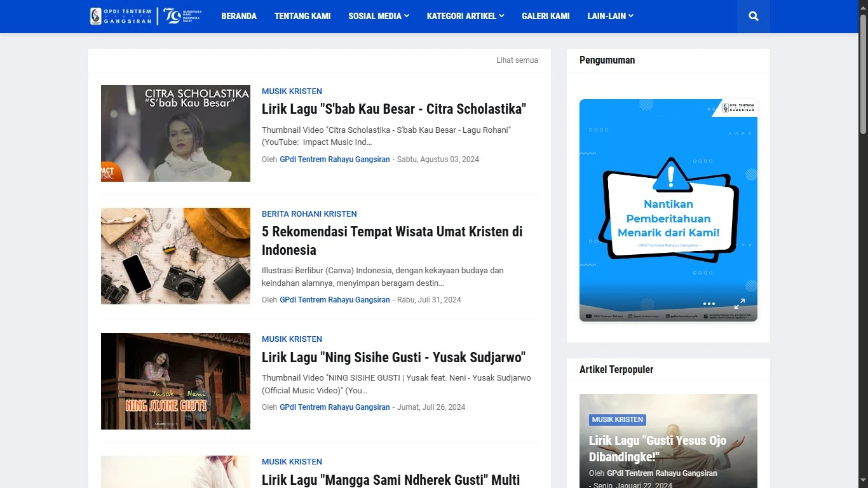Click the Artikel Terpopuler heading
The height and width of the screenshot is (488, 868).
[616, 370]
